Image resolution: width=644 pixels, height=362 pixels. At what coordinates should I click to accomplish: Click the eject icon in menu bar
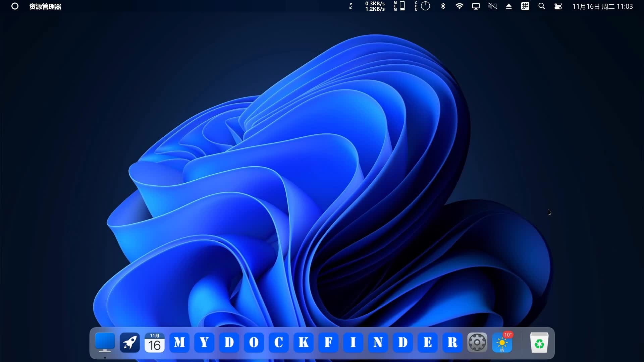pos(508,6)
